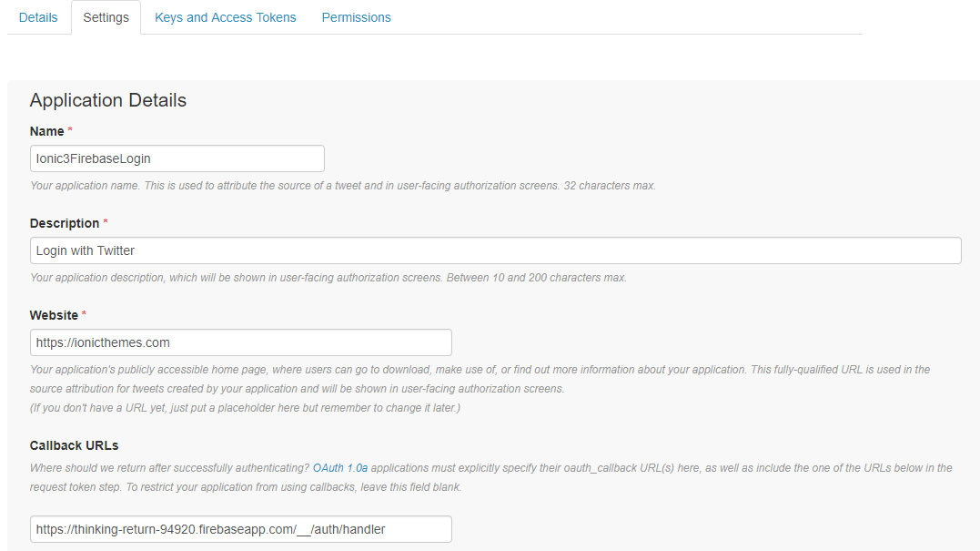Select the Settings tab
The width and height of the screenshot is (980, 551).
click(106, 17)
